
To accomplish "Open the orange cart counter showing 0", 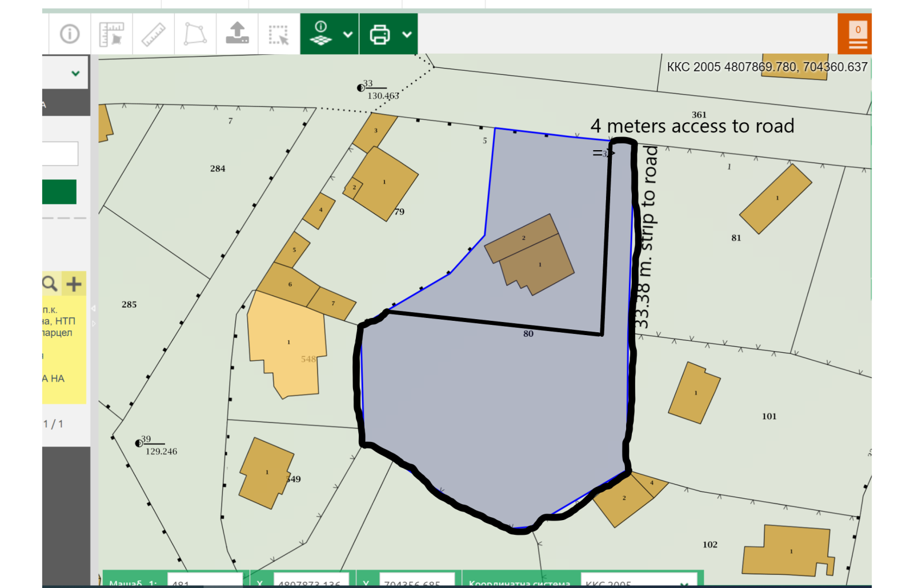I will [857, 34].
